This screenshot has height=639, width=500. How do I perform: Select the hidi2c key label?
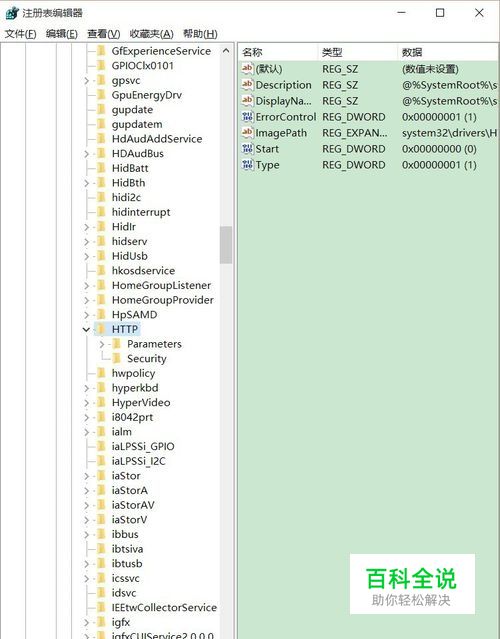126,197
